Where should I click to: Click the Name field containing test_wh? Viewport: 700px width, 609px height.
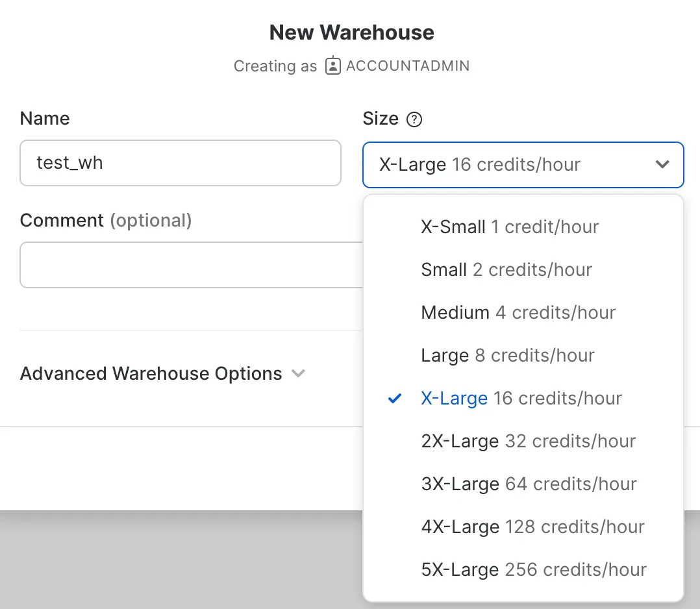180,163
